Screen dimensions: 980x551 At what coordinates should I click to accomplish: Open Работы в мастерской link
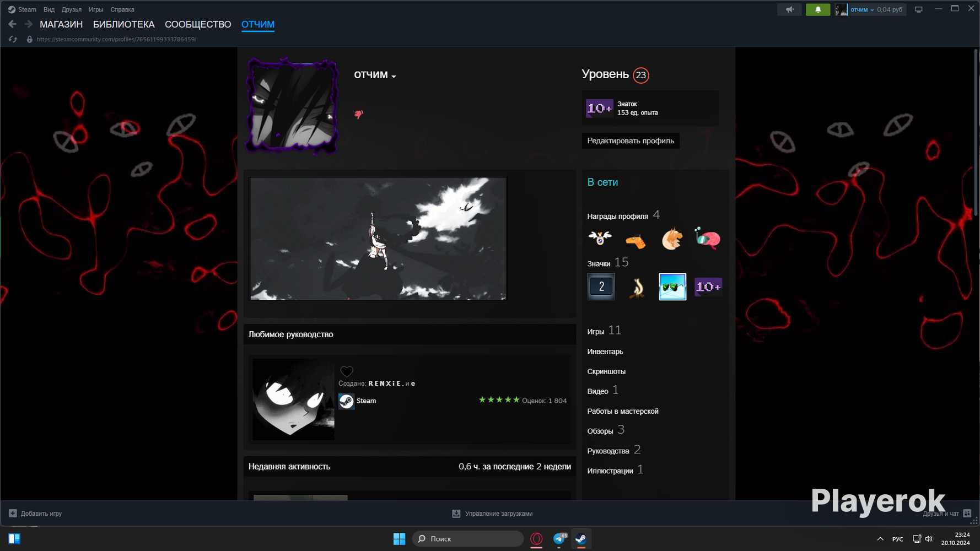click(x=623, y=411)
